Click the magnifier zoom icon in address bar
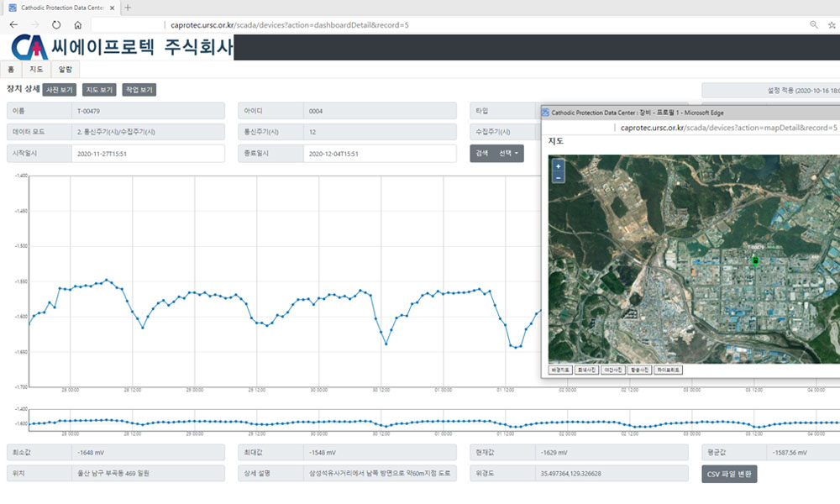Screen dimensions: 840x504 [814, 24]
